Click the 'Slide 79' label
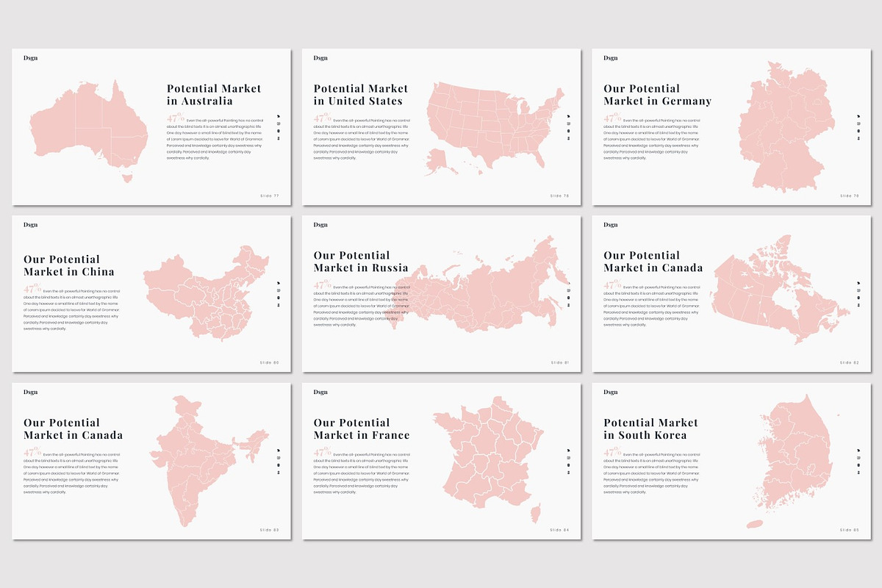This screenshot has height=588, width=882. (x=850, y=196)
